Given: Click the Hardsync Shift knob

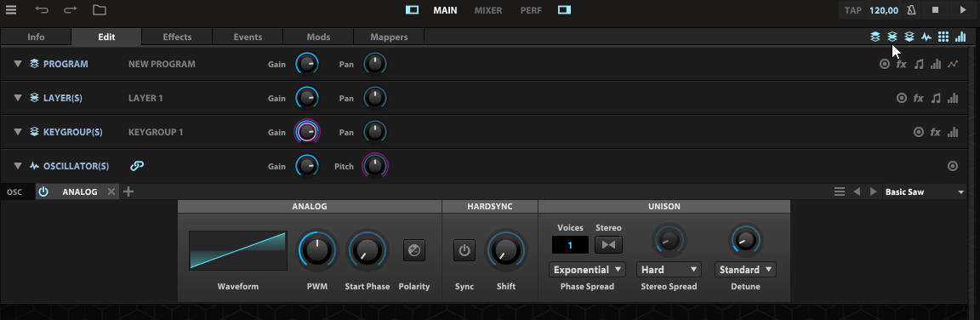Looking at the screenshot, I should tap(506, 250).
